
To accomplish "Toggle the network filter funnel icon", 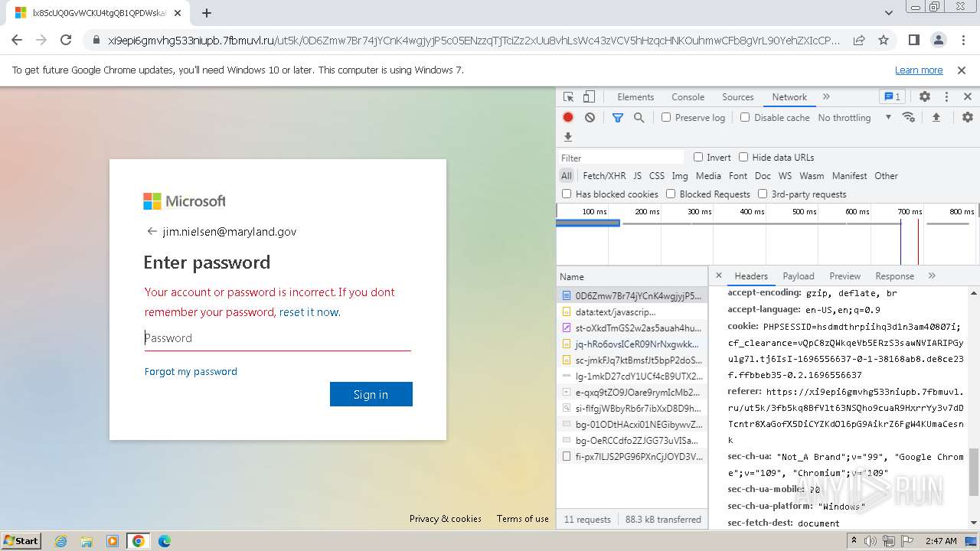I will [618, 117].
